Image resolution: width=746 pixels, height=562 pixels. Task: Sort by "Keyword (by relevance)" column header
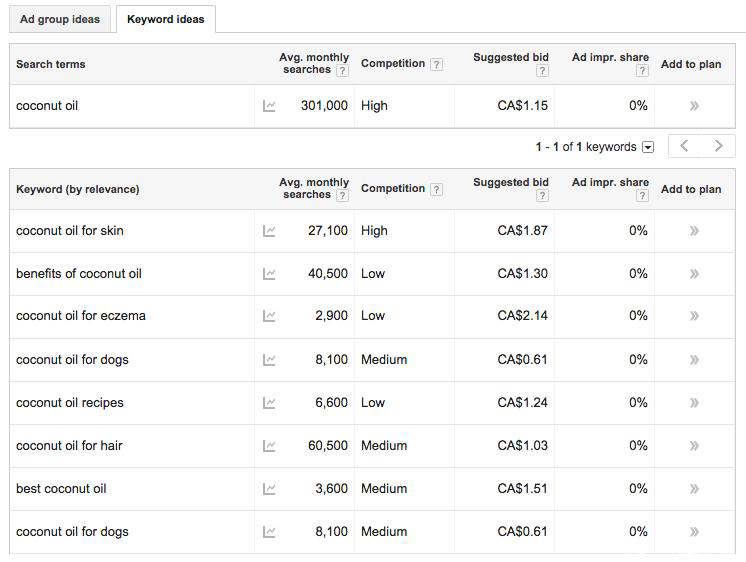78,189
